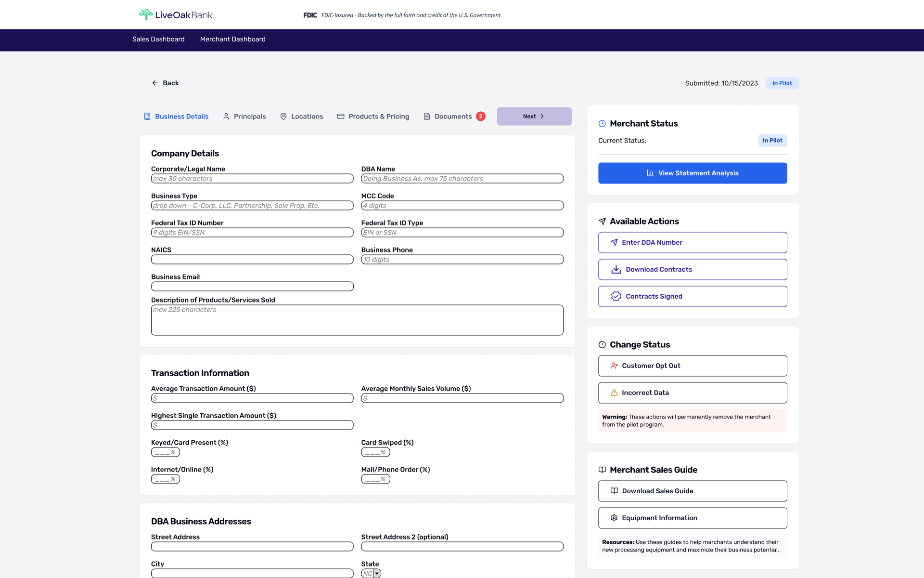
Task: Click the Contracts Signed checkmark badge icon
Action: [x=616, y=296]
